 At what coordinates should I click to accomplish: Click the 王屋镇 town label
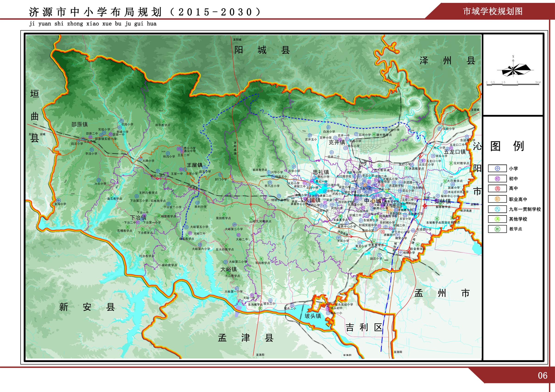pos(194,165)
